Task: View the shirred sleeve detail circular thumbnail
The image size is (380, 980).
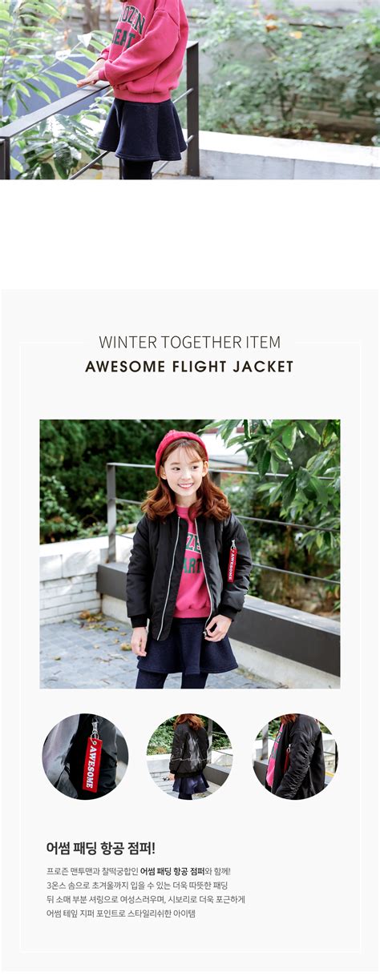Action: (x=295, y=756)
